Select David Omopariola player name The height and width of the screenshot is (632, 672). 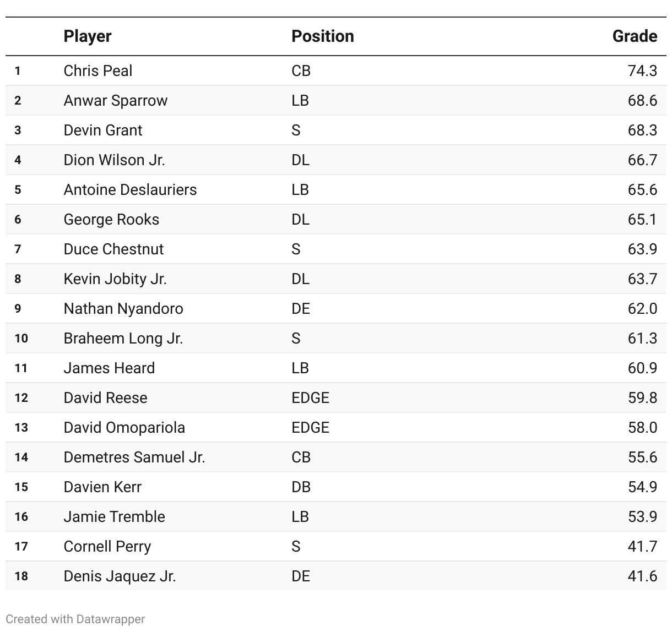point(124,428)
